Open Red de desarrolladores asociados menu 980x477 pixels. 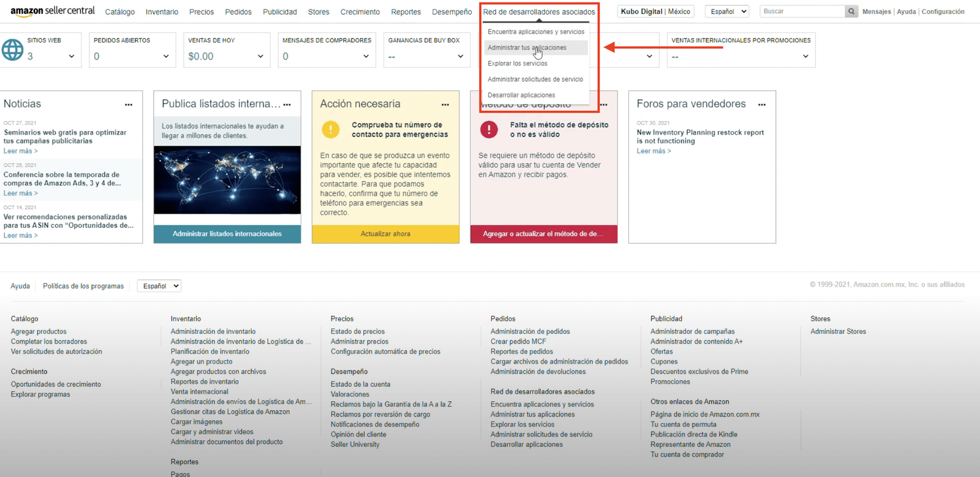[539, 12]
